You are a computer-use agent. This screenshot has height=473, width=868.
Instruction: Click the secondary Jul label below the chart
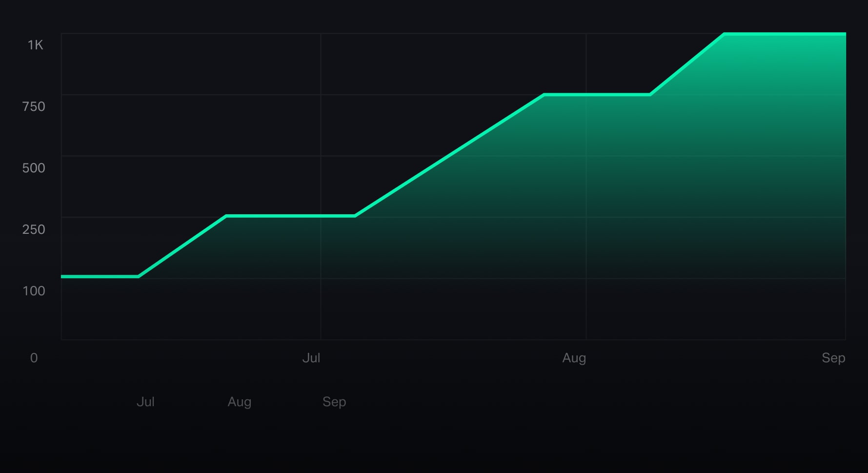(146, 402)
